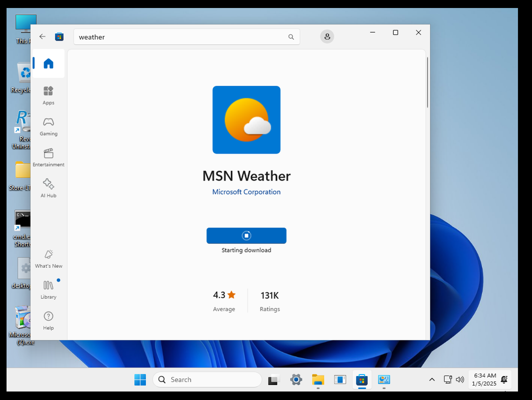Select the Store-LT folder on desktop
Image resolution: width=532 pixels, height=400 pixels.
[20, 175]
